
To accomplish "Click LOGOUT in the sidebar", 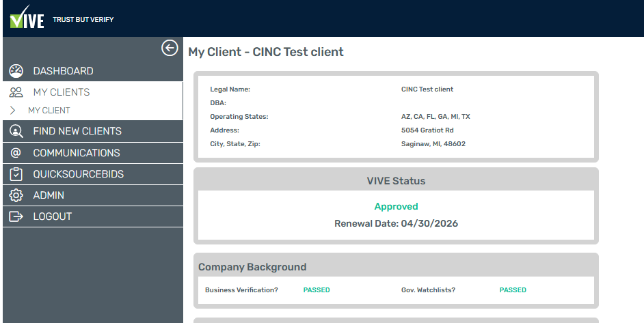I will tap(93, 216).
